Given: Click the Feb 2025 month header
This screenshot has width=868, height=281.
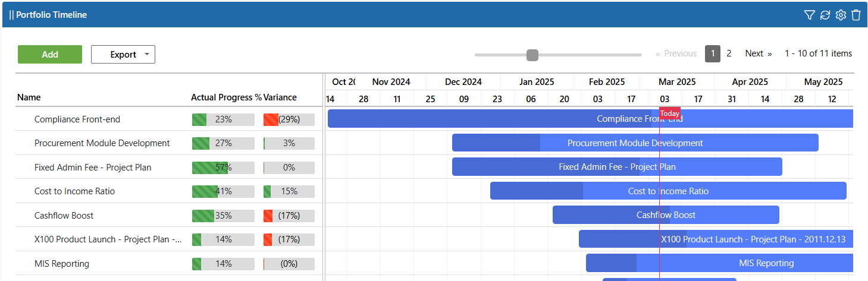Looking at the screenshot, I should pyautogui.click(x=607, y=82).
